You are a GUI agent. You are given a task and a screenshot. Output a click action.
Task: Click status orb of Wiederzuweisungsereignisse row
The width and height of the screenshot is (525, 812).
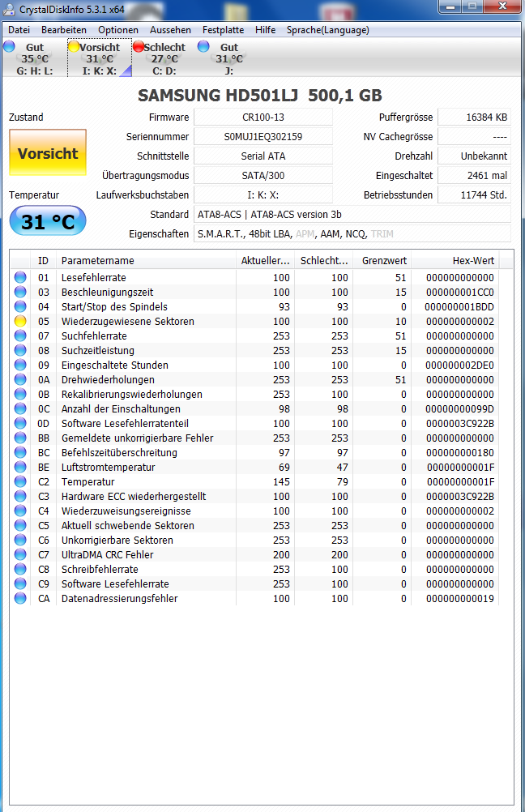(20, 511)
